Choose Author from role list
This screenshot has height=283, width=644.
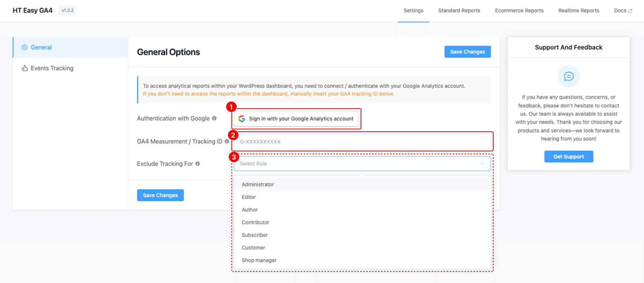tap(363, 210)
